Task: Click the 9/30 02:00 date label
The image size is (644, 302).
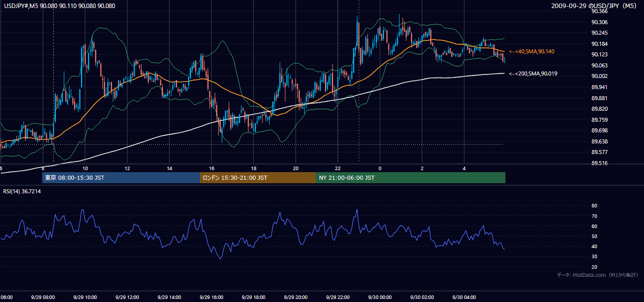Action: [422, 297]
